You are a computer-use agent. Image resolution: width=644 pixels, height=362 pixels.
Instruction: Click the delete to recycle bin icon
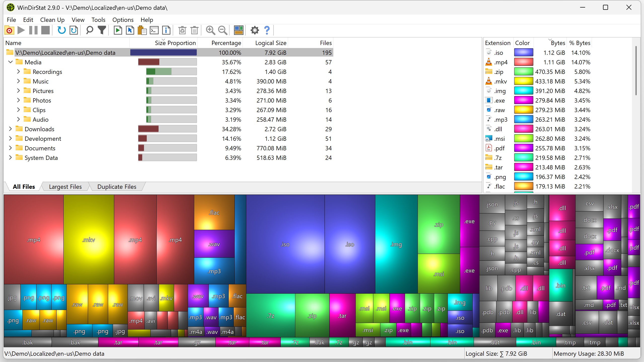(182, 30)
